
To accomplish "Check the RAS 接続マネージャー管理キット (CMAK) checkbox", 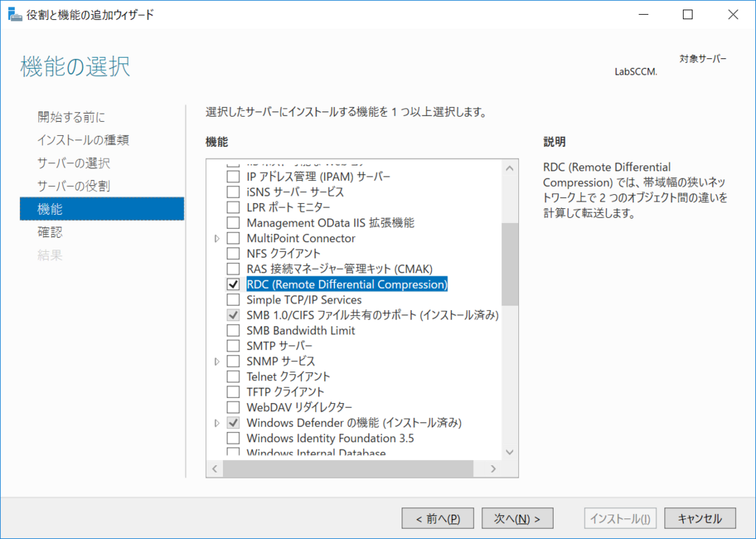I will point(233,269).
